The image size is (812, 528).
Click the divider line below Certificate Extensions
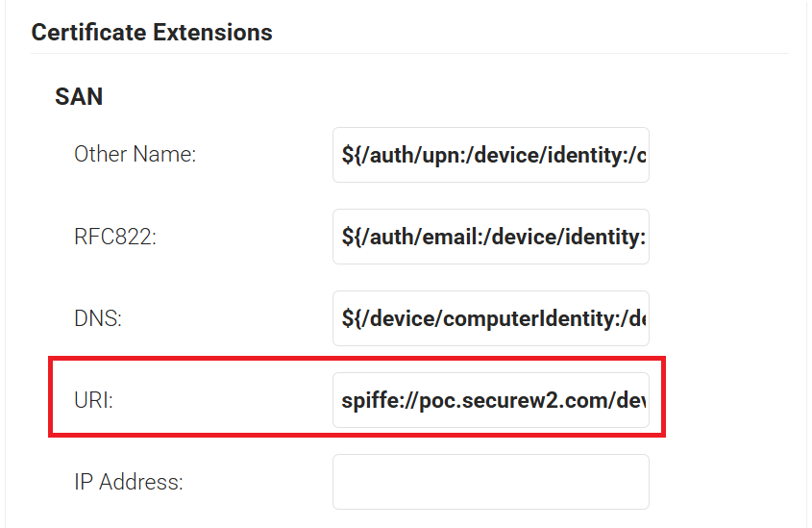pyautogui.click(x=409, y=53)
